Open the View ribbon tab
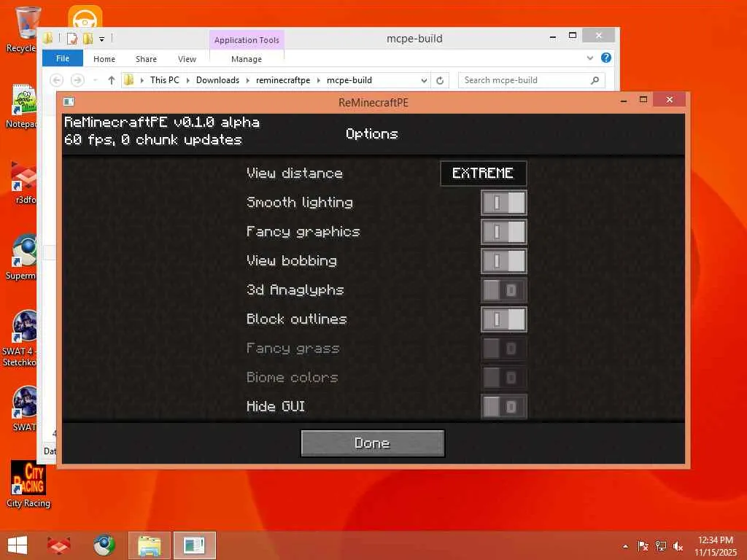 [x=187, y=59]
